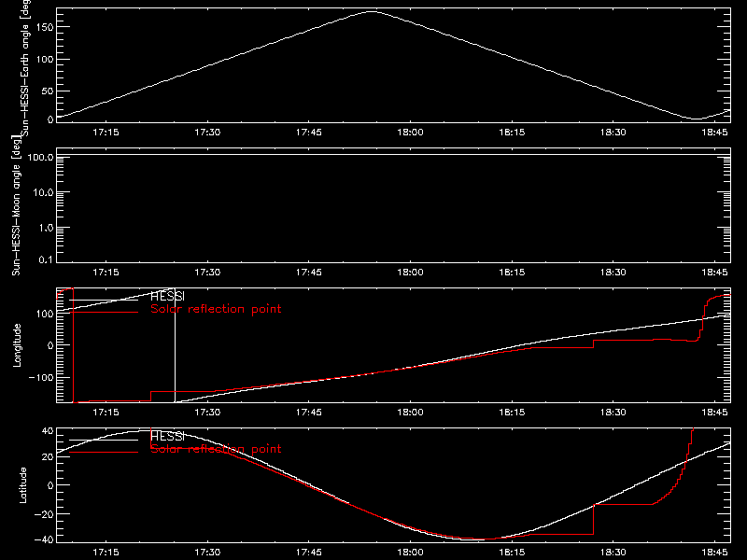Click the 50 tick on Earth angle axis
747x560 pixels.
[47, 91]
